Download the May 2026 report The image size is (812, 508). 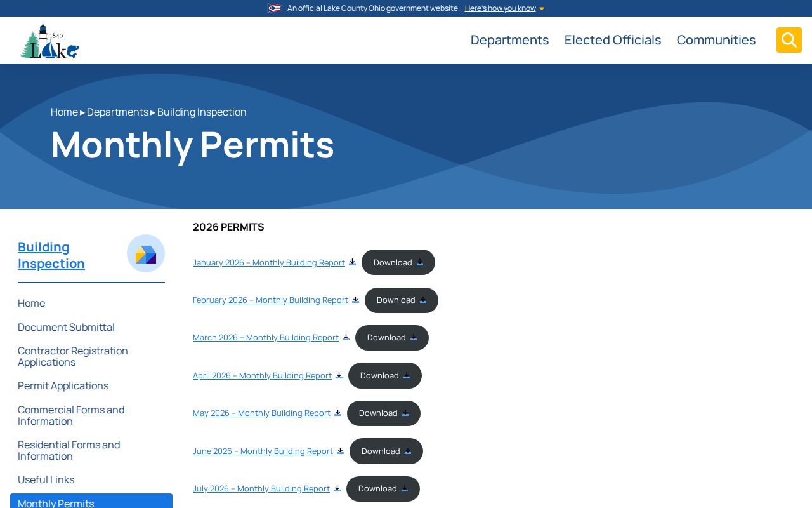(x=384, y=413)
